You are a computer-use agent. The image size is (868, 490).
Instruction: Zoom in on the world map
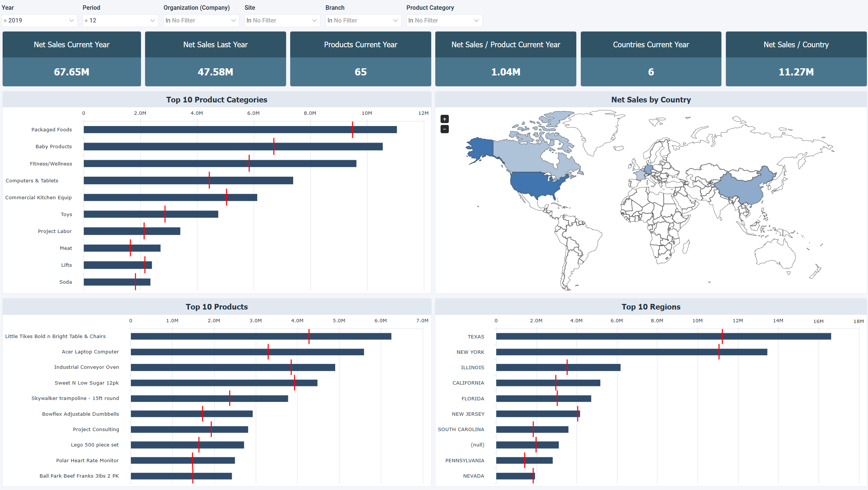(444, 119)
